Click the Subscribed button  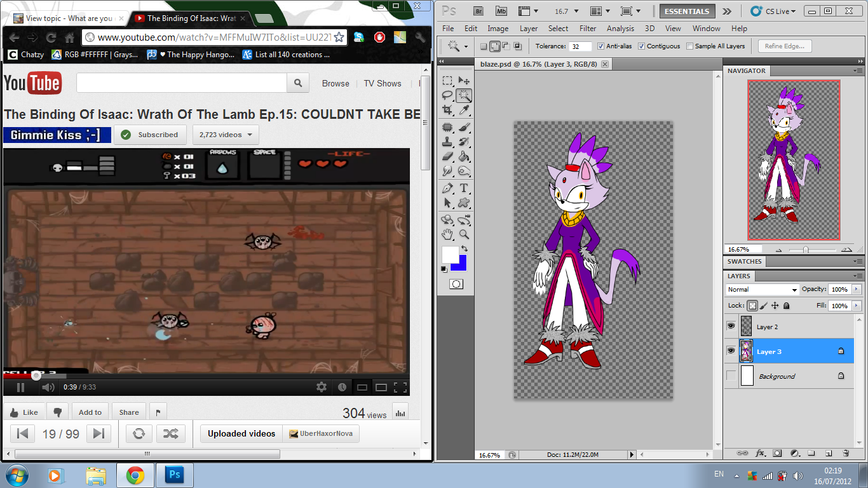coord(151,135)
